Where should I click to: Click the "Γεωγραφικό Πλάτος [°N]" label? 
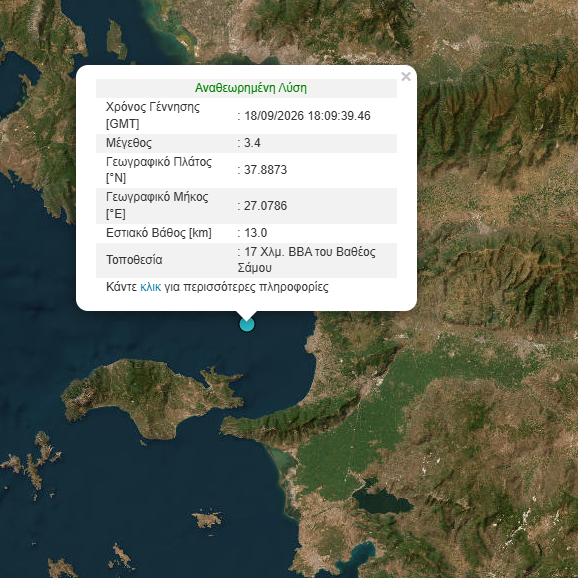[x=159, y=170]
